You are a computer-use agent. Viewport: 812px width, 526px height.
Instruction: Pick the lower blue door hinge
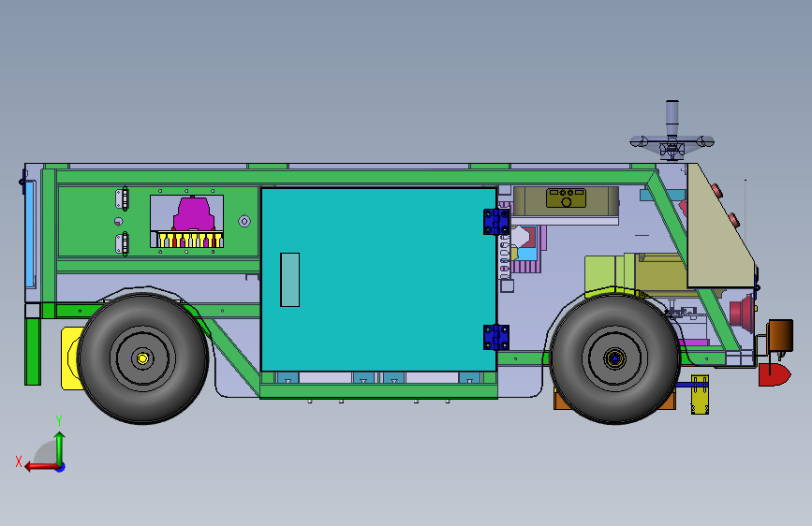click(x=496, y=337)
